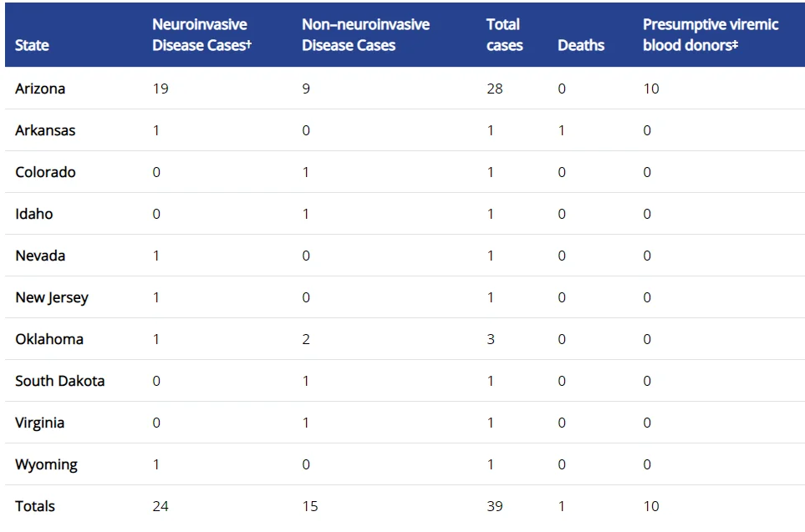Click the State column header
Screen dimensions: 805x532
pyautogui.click(x=32, y=45)
